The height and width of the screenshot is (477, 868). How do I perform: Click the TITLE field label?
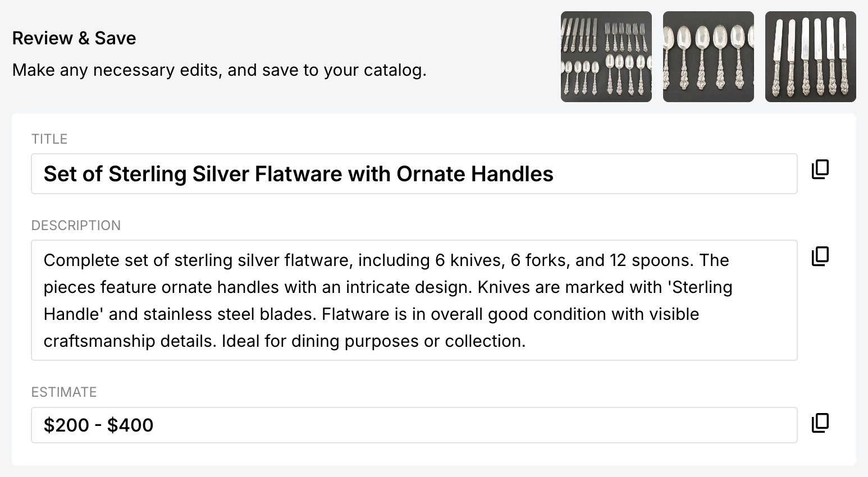coord(49,139)
